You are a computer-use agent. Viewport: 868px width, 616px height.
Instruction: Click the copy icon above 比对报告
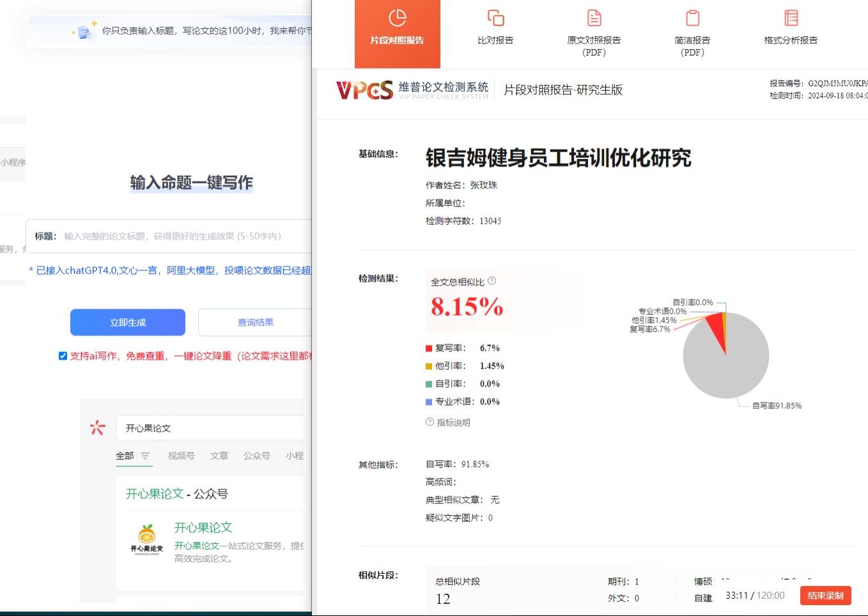495,18
